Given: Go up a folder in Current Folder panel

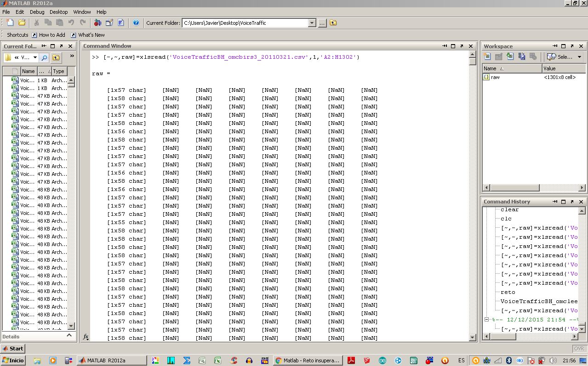Looking at the screenshot, I should [56, 57].
